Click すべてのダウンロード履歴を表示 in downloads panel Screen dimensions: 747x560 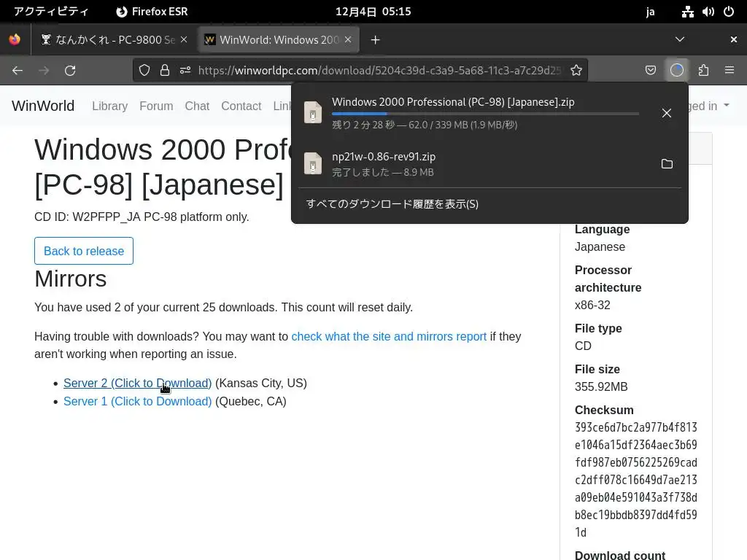pyautogui.click(x=392, y=204)
